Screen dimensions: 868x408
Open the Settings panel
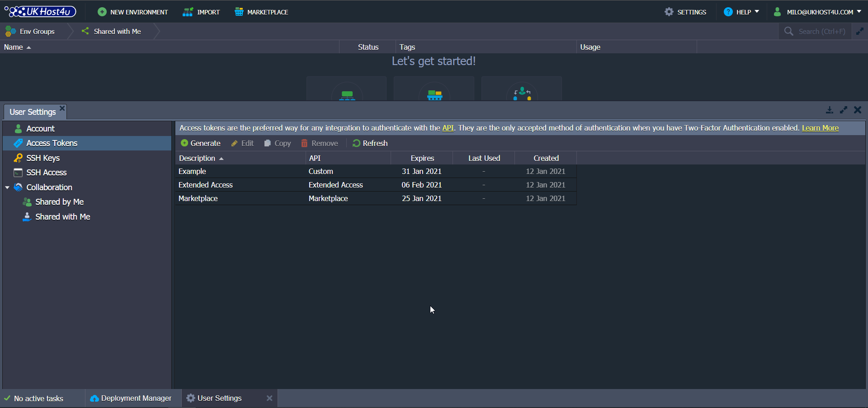tap(685, 12)
